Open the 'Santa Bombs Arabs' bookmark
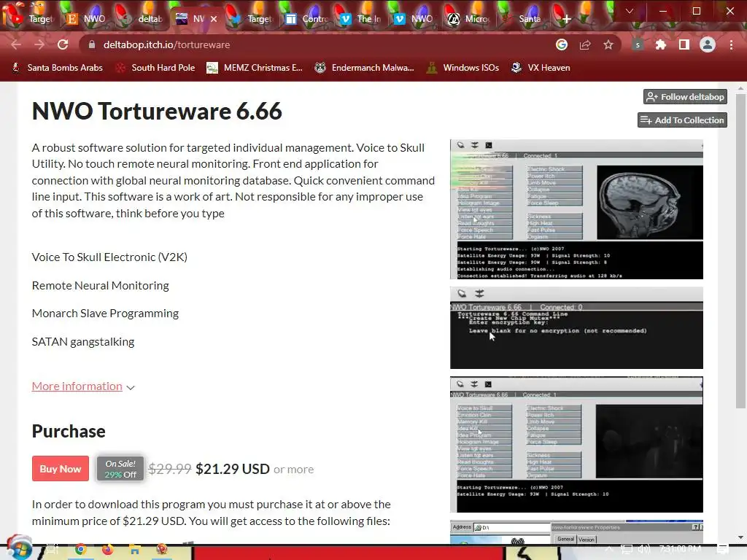 (57, 68)
